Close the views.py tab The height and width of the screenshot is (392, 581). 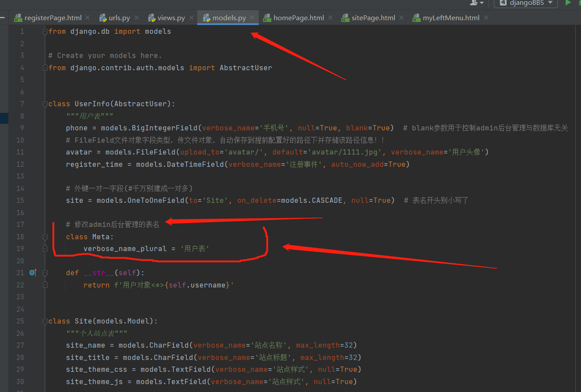(191, 18)
